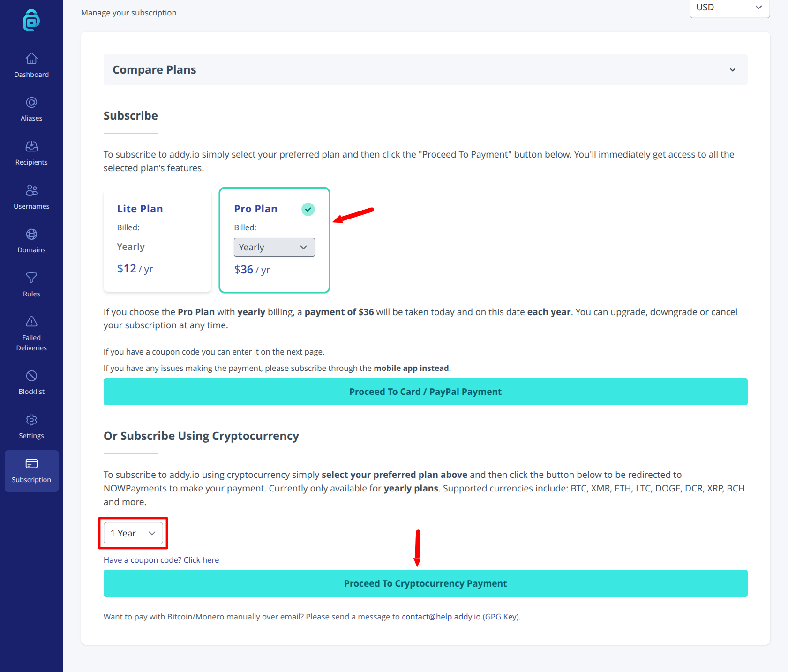The height and width of the screenshot is (672, 788).
Task: Open Blocklist menu label
Action: [31, 392]
